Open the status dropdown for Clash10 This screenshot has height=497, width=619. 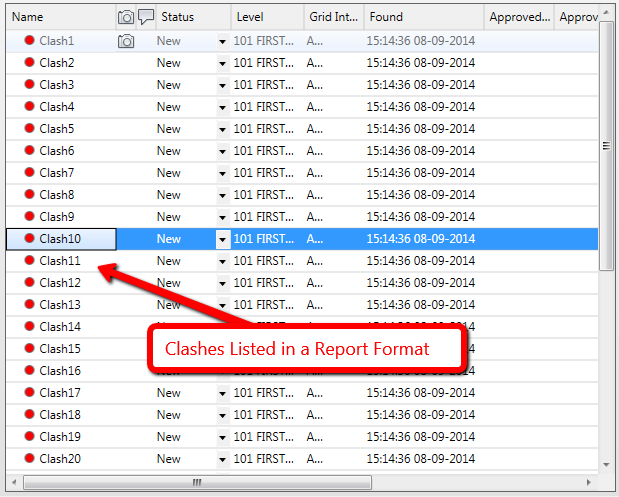(x=223, y=239)
